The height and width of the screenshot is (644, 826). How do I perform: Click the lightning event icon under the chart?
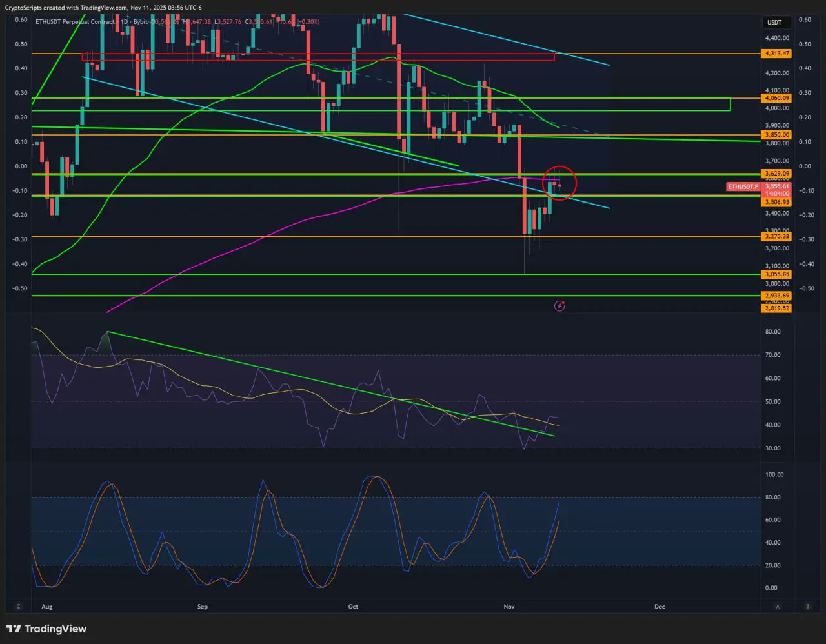click(559, 306)
